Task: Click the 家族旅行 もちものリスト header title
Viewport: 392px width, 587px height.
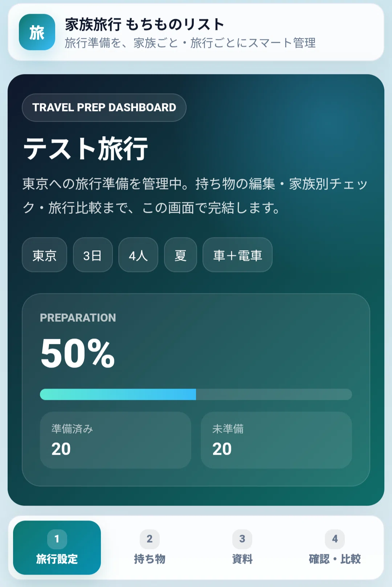Action: (x=144, y=24)
